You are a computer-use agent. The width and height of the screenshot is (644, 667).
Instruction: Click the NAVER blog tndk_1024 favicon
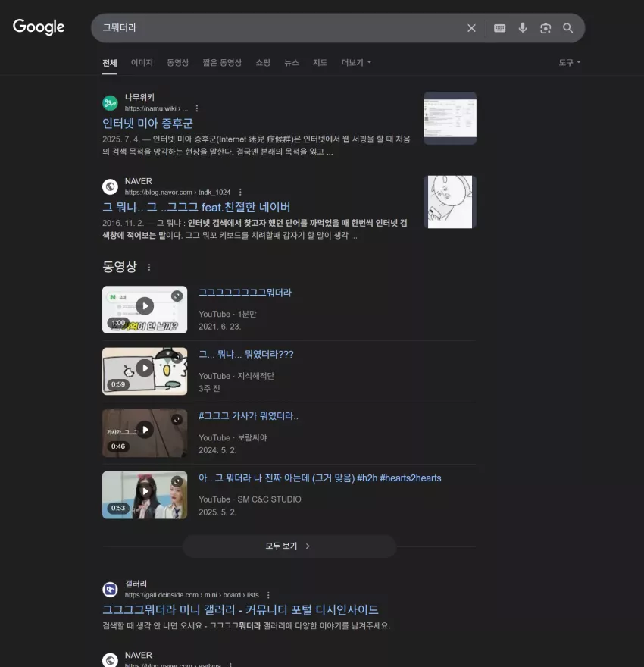coord(110,186)
